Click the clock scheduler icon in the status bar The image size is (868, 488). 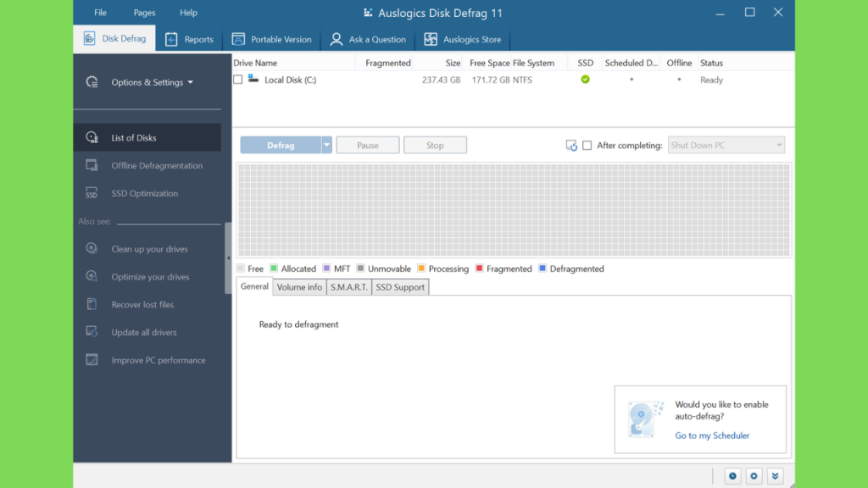pos(732,476)
